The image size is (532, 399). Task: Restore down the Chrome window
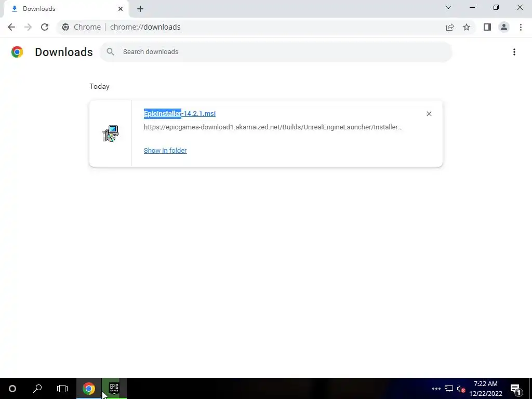[x=496, y=7]
